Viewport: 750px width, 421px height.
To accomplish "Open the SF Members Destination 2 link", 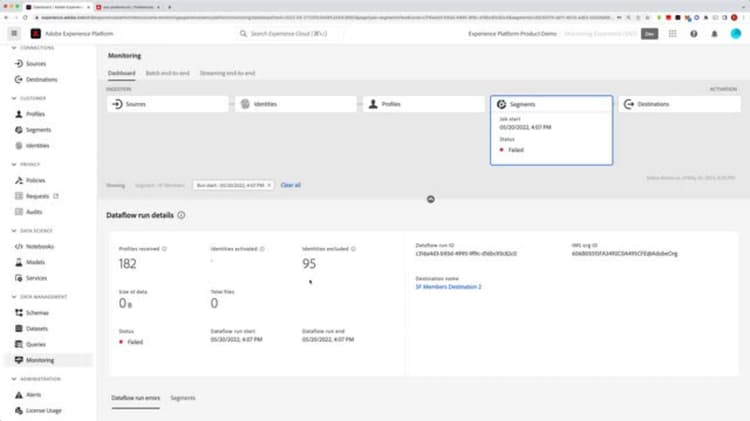I will (x=449, y=287).
